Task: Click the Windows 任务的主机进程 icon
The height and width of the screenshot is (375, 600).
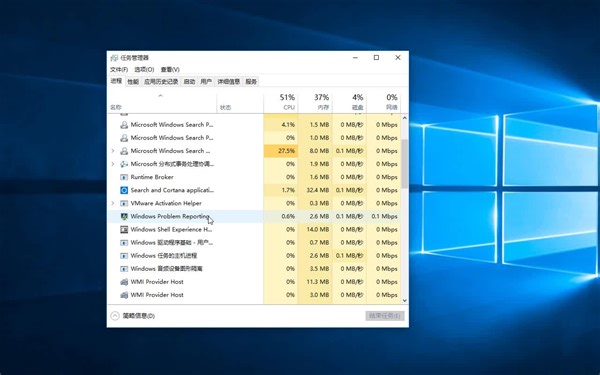Action: tap(124, 256)
